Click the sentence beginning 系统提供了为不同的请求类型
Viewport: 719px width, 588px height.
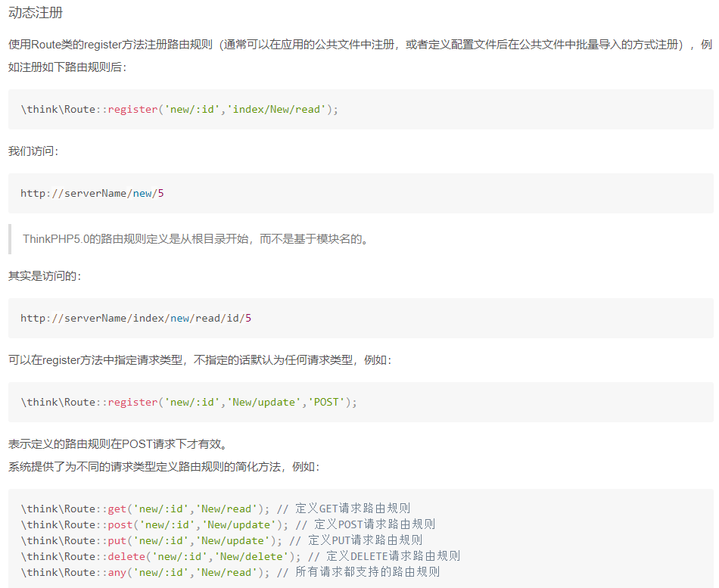point(164,467)
